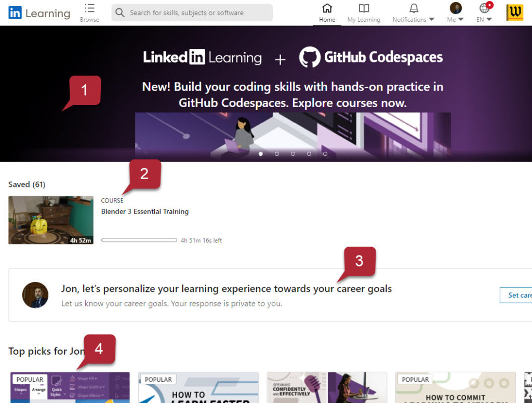Open the Saved (61) section heading

[27, 184]
